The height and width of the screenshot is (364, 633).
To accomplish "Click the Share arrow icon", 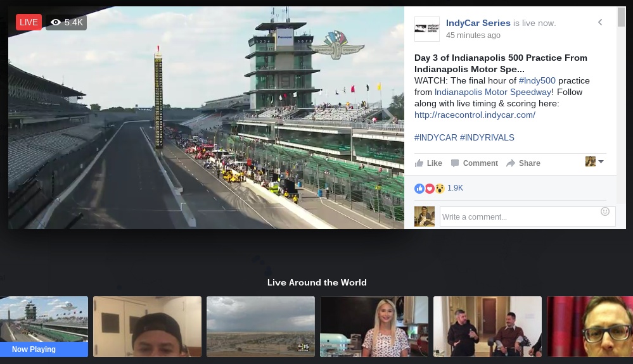I will pos(511,163).
